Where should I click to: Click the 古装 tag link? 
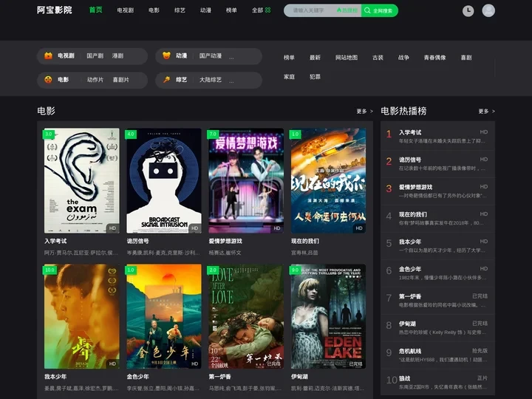(x=378, y=58)
